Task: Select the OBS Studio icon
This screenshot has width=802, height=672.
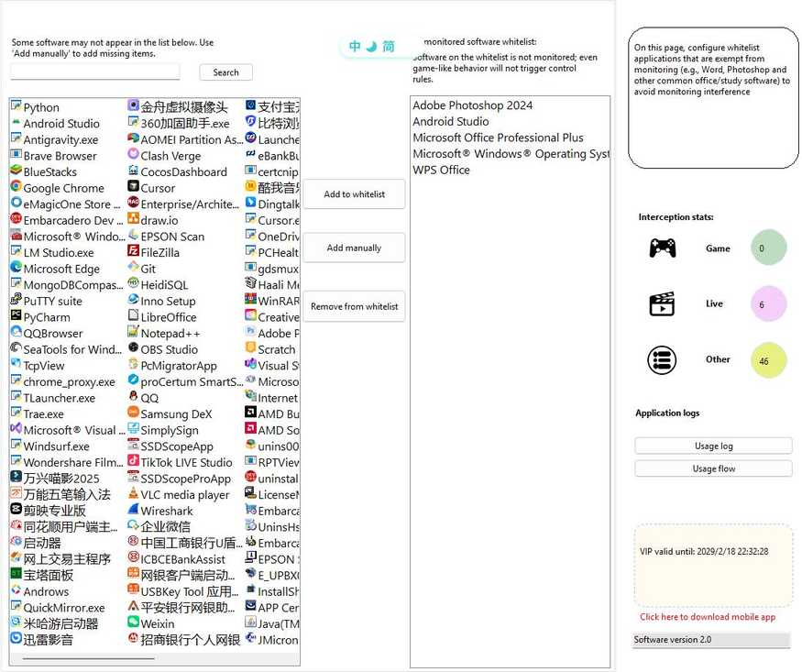Action: (133, 348)
